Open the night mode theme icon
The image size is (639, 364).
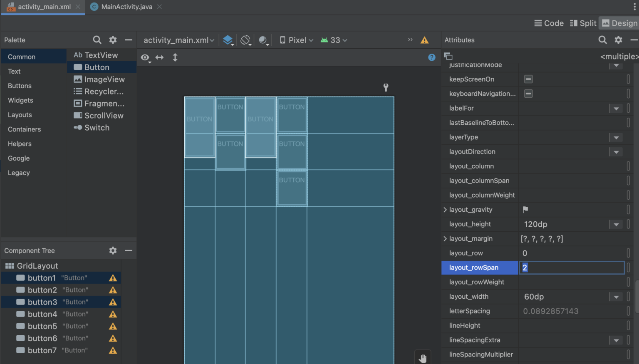point(263,40)
